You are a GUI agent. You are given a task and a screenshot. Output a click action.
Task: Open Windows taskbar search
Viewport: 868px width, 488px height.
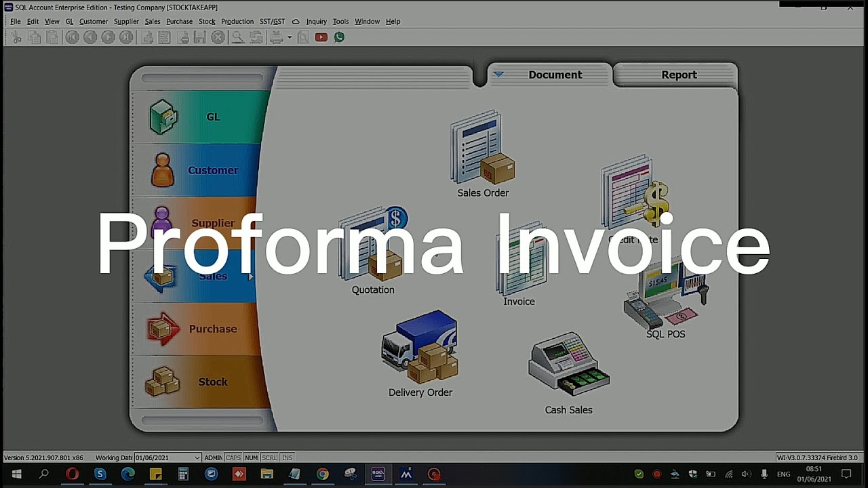point(44,474)
